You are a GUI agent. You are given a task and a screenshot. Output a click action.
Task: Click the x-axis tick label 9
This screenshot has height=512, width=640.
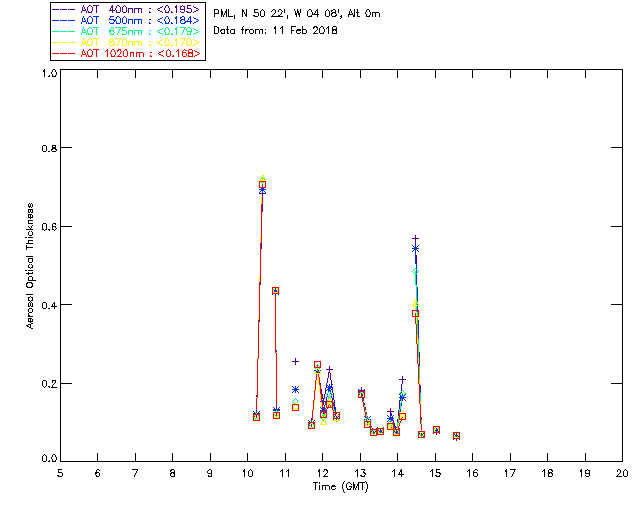tap(210, 473)
